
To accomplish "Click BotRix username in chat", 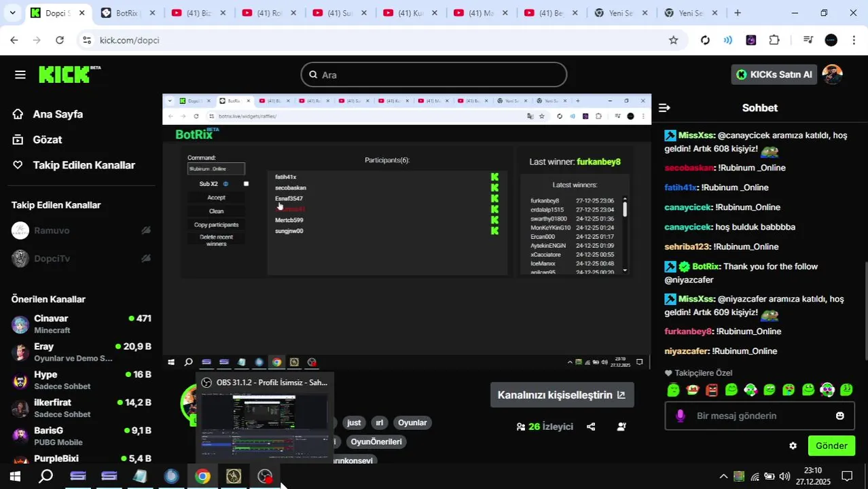I will pyautogui.click(x=706, y=266).
